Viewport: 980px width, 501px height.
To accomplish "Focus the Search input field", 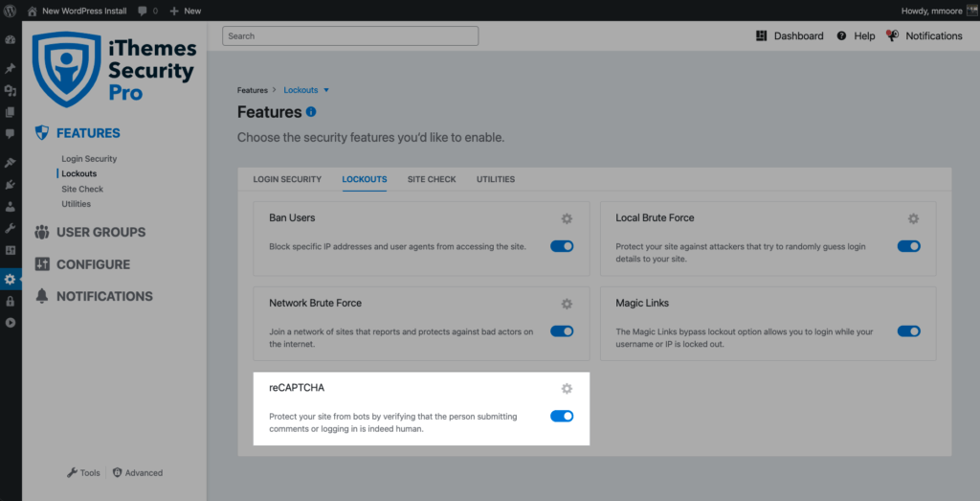I will 350,36.
